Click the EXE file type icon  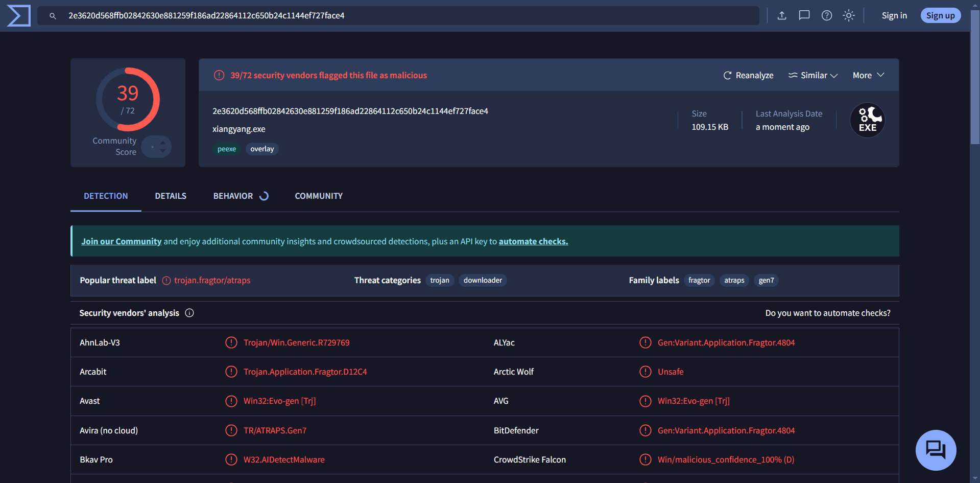868,121
